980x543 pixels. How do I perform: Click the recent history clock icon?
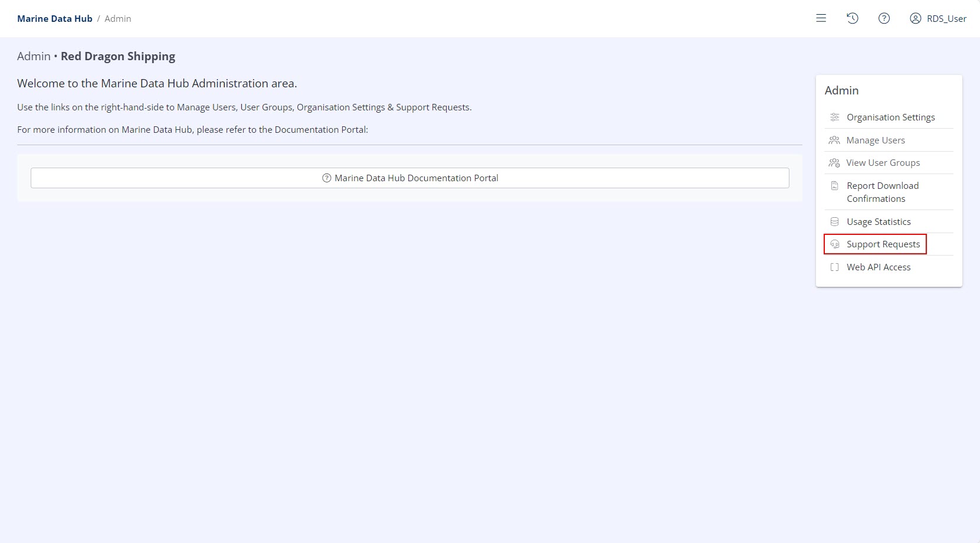tap(852, 18)
